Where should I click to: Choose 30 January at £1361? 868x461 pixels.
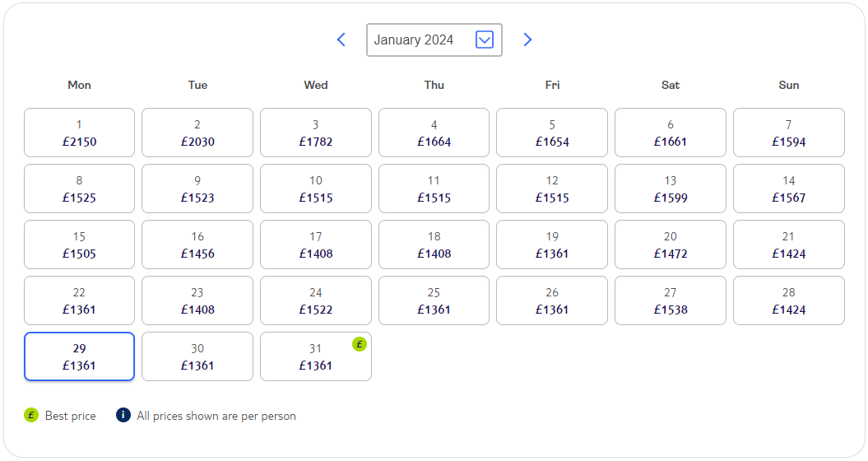[197, 356]
